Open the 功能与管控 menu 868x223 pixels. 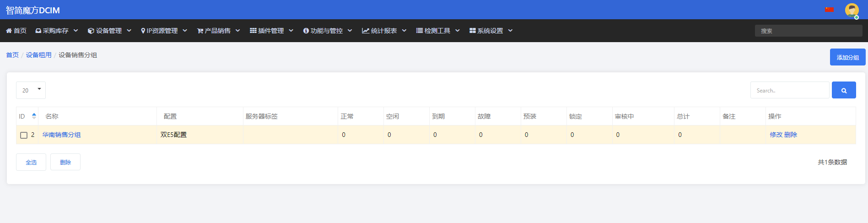click(327, 31)
